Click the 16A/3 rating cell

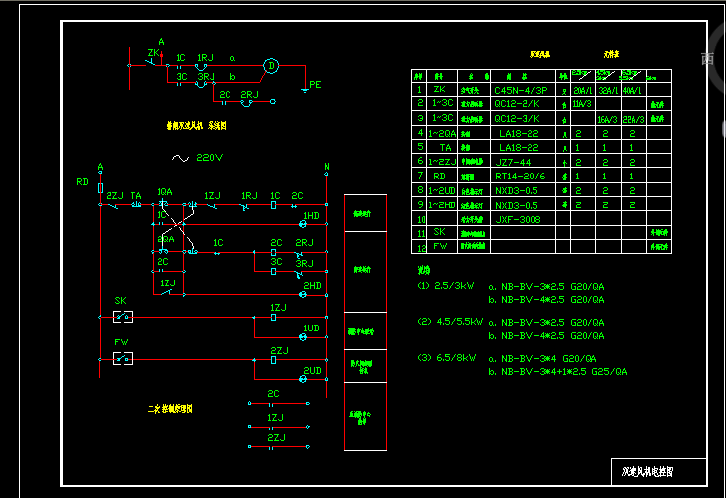[607, 119]
